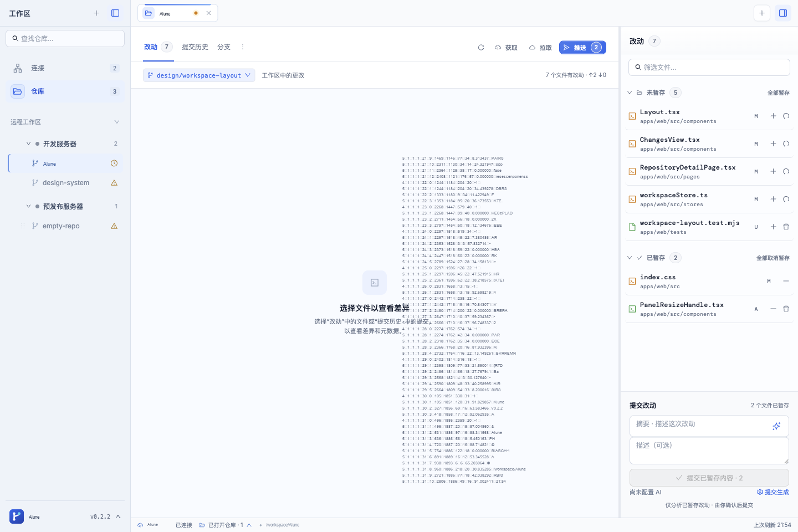This screenshot has width=798, height=532.
Task: Click 全部暂存 to stage all files
Action: click(x=779, y=93)
